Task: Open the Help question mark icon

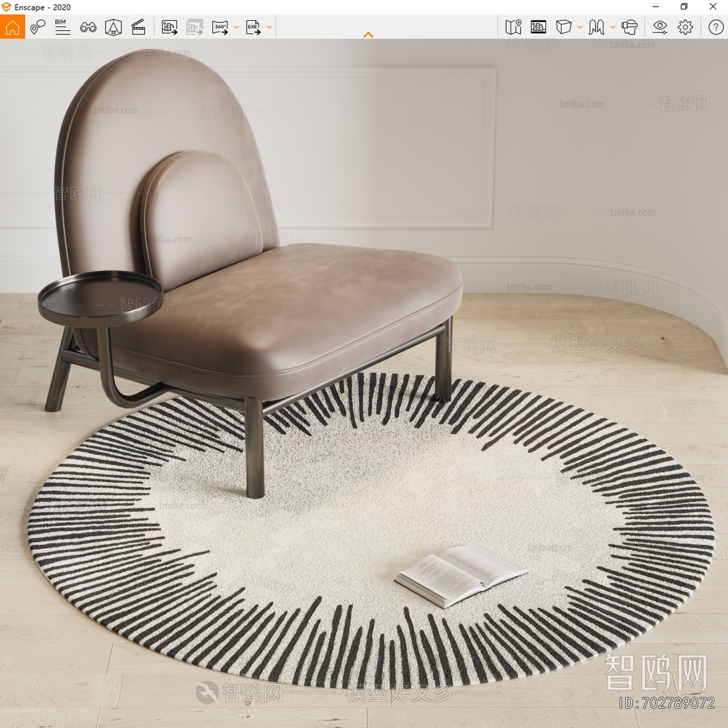Action: pos(716,27)
